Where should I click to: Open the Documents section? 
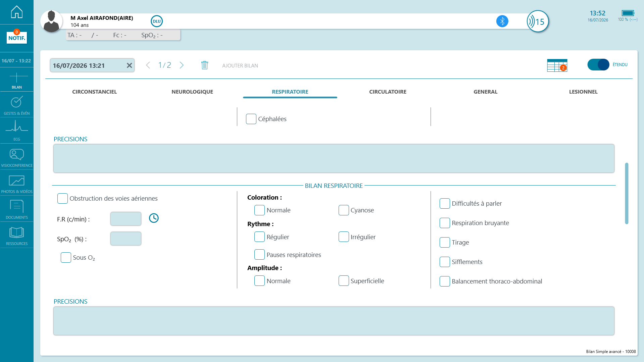coord(17,209)
